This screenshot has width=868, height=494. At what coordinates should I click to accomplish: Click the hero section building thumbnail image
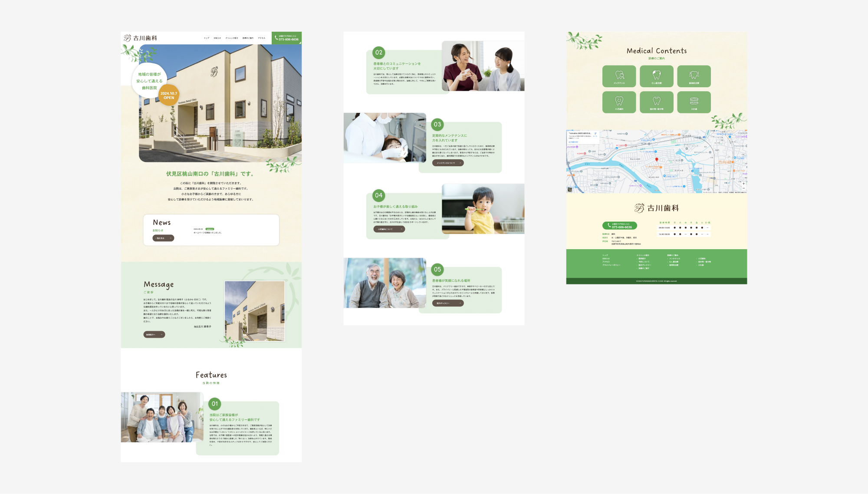point(213,105)
